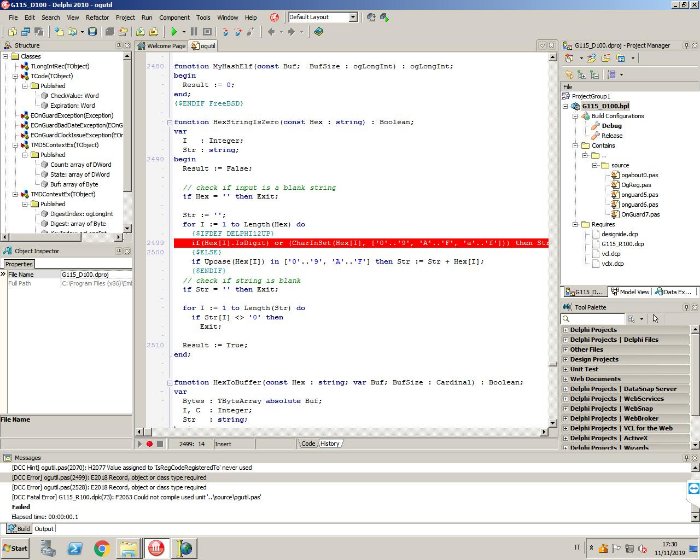Viewport: 700px width, 560px height.
Task: Open the Default Layout dropdown
Action: click(353, 17)
